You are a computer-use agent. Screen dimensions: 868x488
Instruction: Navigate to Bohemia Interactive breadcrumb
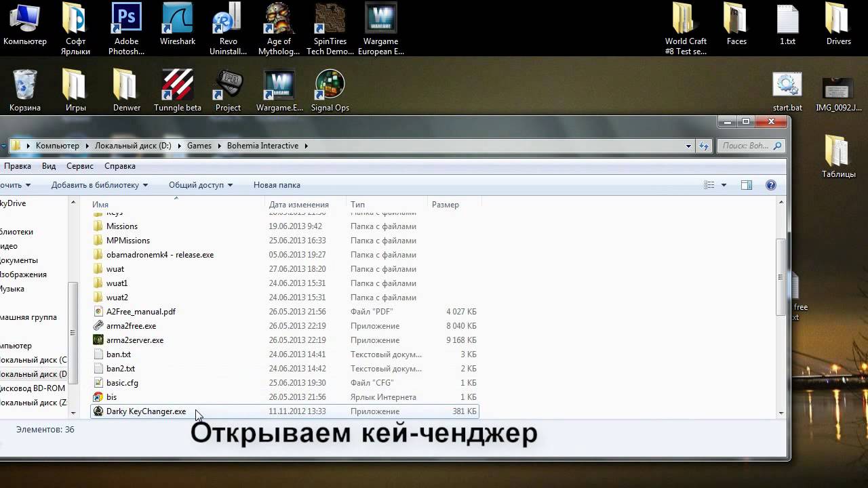click(262, 146)
